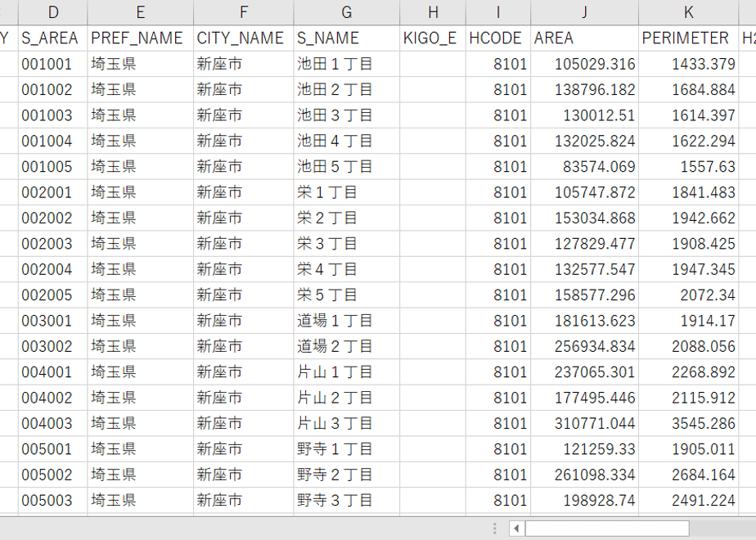Image resolution: width=756 pixels, height=540 pixels.
Task: Click the CITY_NAME header cell
Action: [244, 38]
